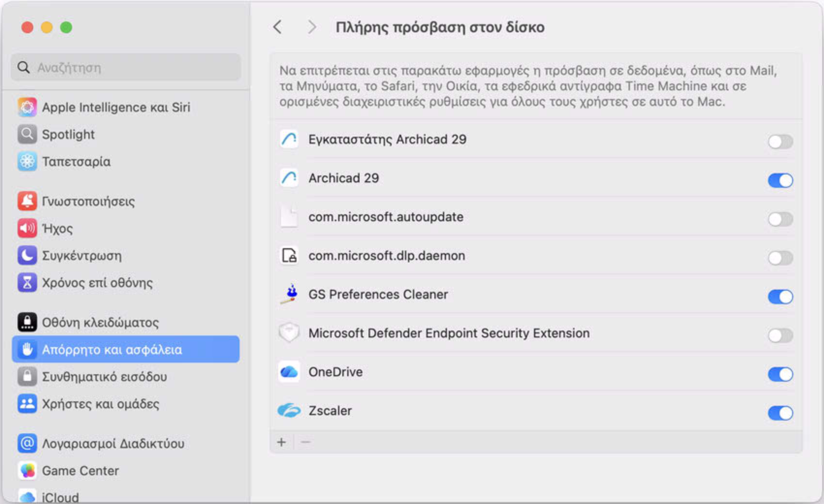824x504 pixels.
Task: Click the Ταπετσαρία wallpaper icon
Action: pyautogui.click(x=27, y=161)
